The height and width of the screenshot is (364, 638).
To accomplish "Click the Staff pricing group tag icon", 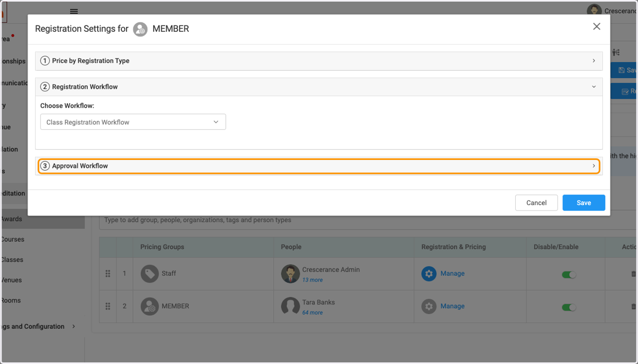I will click(150, 274).
